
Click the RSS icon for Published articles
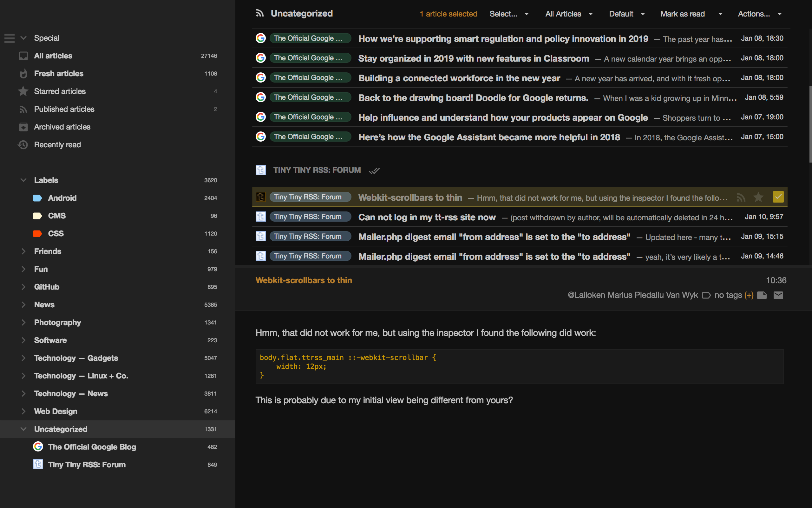pos(23,109)
